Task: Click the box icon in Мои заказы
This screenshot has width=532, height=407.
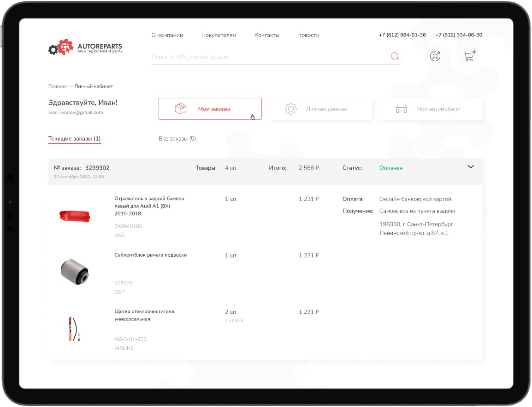Action: 181,109
